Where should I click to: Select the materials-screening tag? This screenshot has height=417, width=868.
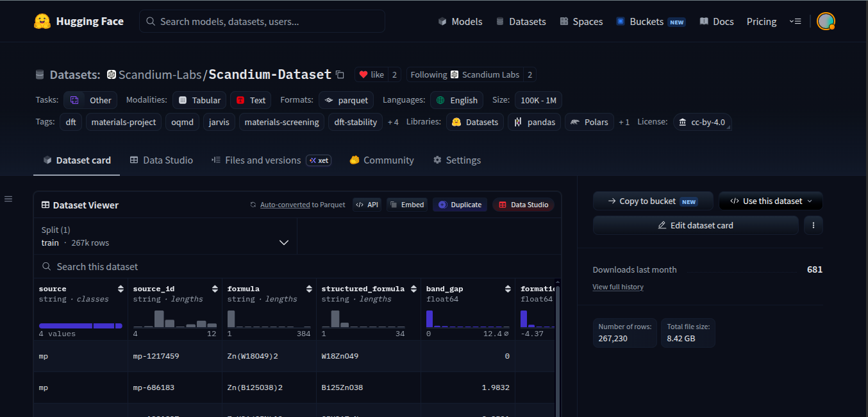click(x=281, y=122)
